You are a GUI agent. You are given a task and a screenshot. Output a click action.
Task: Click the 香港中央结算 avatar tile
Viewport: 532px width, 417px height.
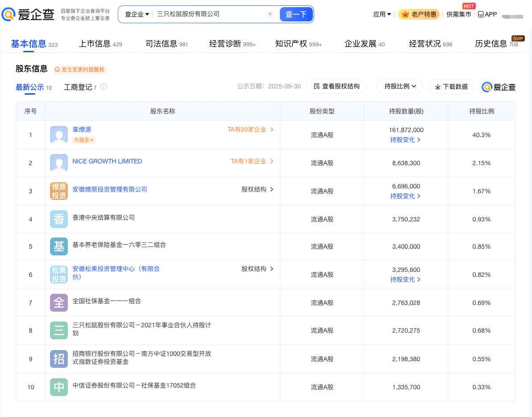[x=59, y=219]
